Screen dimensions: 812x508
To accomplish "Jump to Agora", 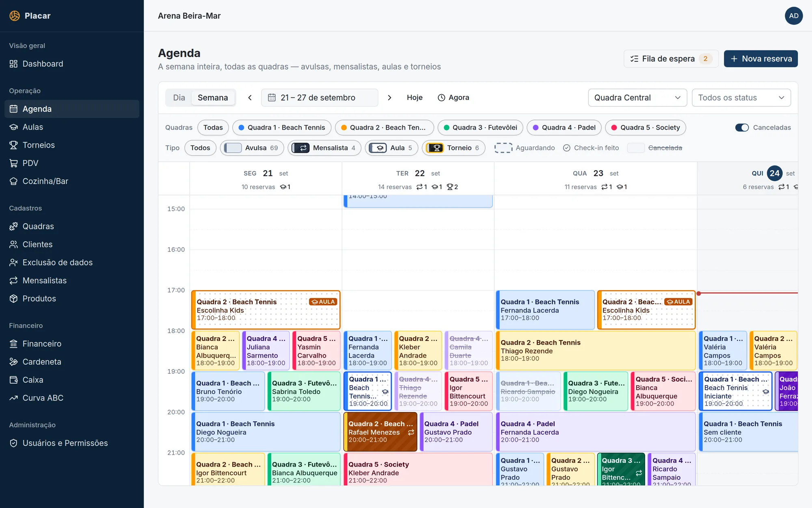I will [454, 98].
